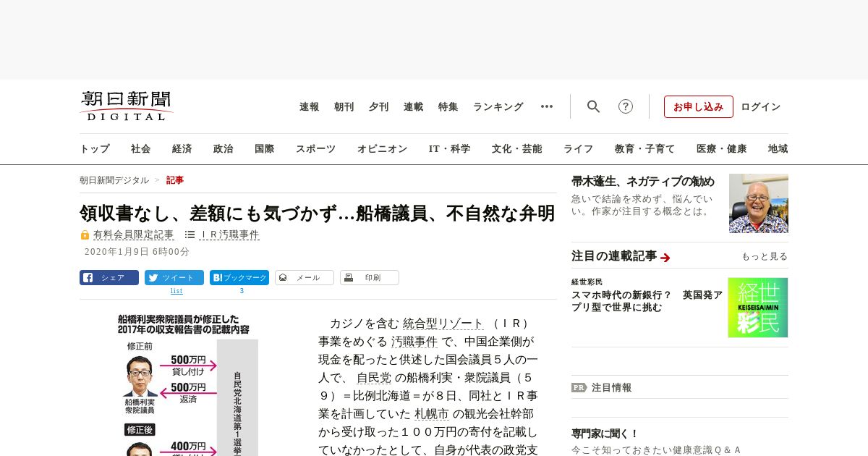868x456 pixels.
Task: Open the 経世彩民 series label
Action: 587,282
